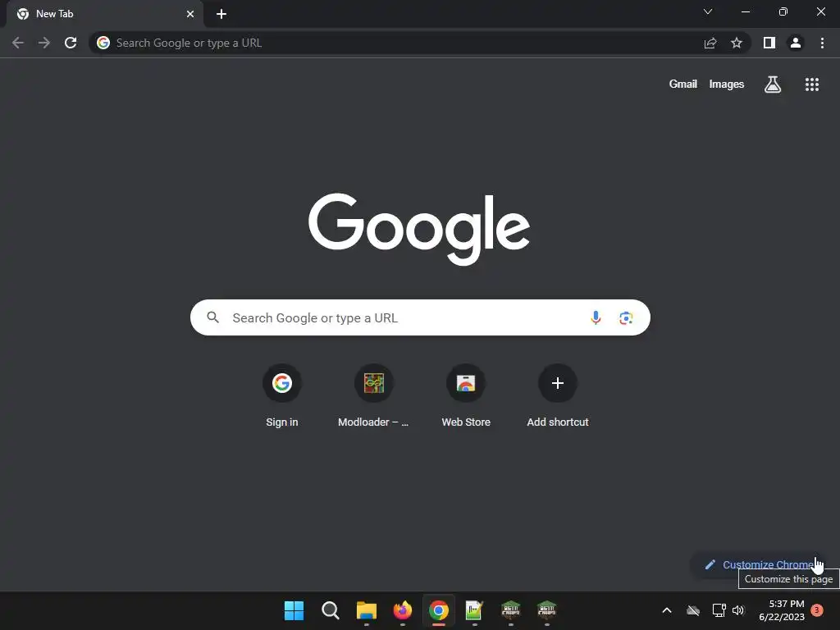
Task: Close the New Tab tab
Action: point(190,14)
